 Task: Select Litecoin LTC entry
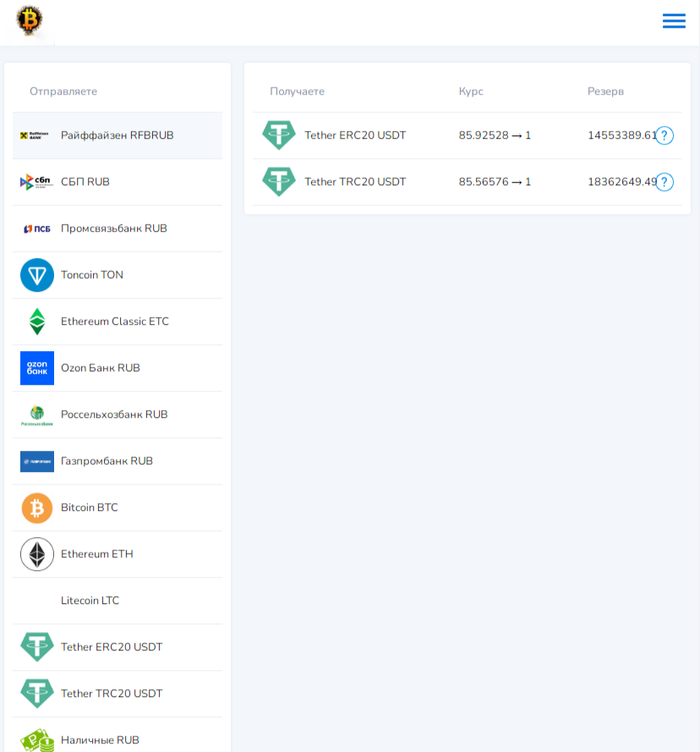click(x=118, y=601)
